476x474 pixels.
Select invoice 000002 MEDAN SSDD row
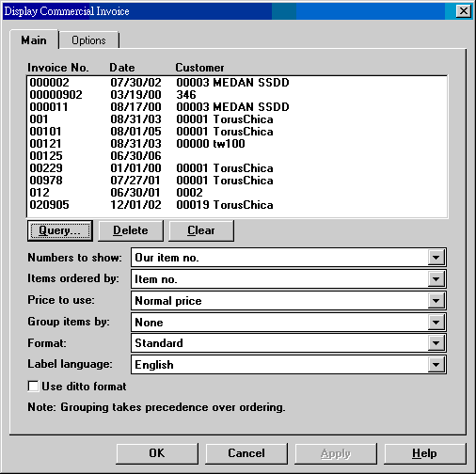(237, 83)
